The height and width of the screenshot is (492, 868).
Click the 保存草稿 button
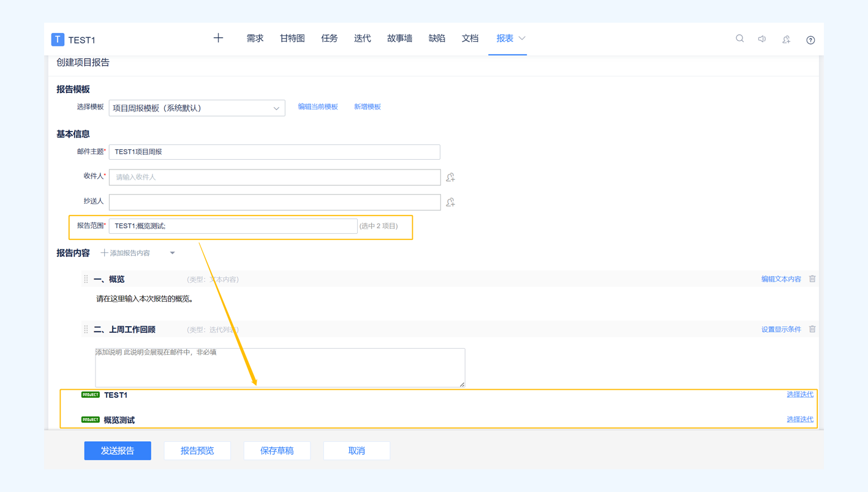point(277,451)
